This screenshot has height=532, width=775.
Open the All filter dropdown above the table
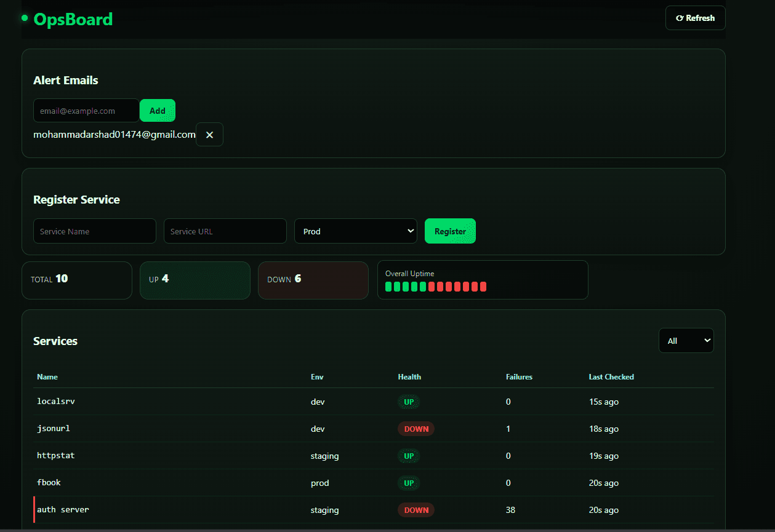coord(686,340)
